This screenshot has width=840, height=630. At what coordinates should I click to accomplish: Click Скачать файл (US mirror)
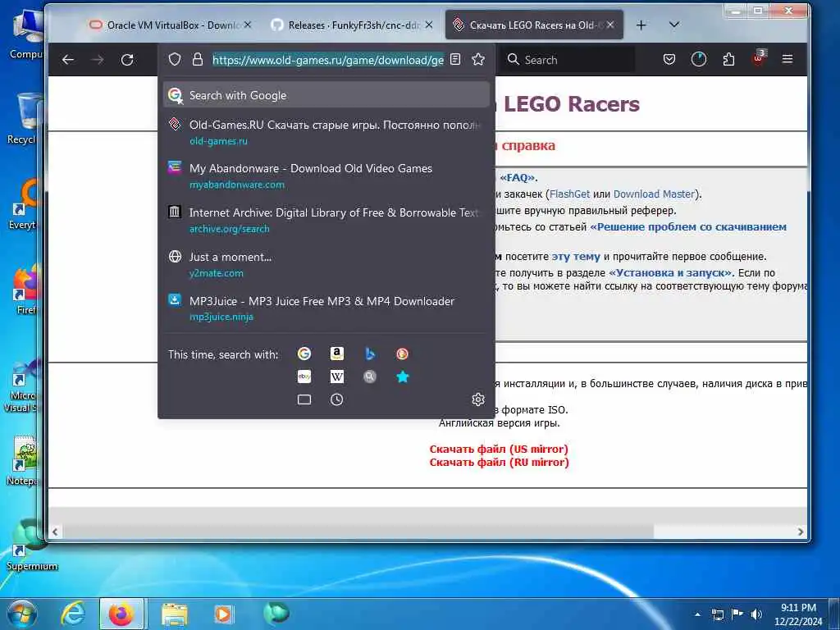pos(499,449)
